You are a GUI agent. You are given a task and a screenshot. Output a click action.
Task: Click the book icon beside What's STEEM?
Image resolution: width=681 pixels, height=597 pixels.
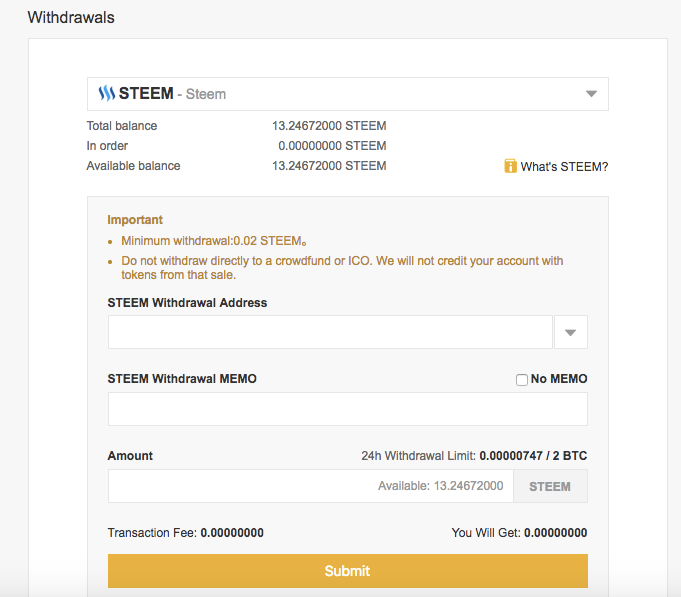click(511, 166)
